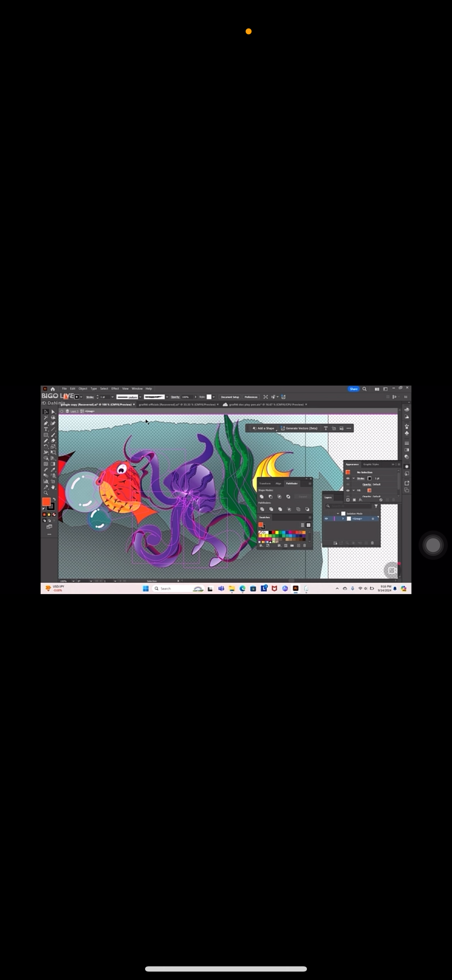Collapse the Isolation Mode layer row
This screenshot has width=452, height=980.
click(338, 513)
